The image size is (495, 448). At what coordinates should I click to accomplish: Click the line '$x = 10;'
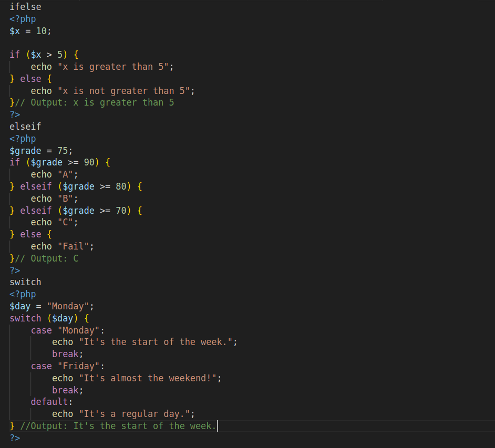[30, 31]
